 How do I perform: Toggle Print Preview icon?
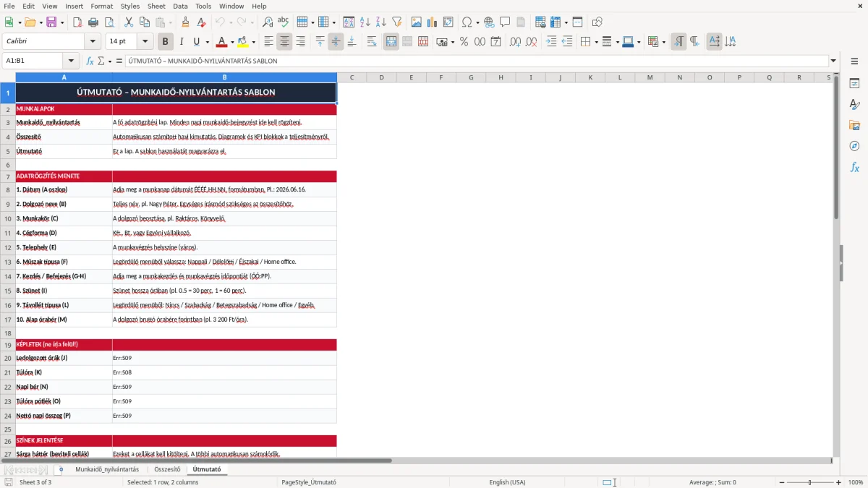coord(109,22)
